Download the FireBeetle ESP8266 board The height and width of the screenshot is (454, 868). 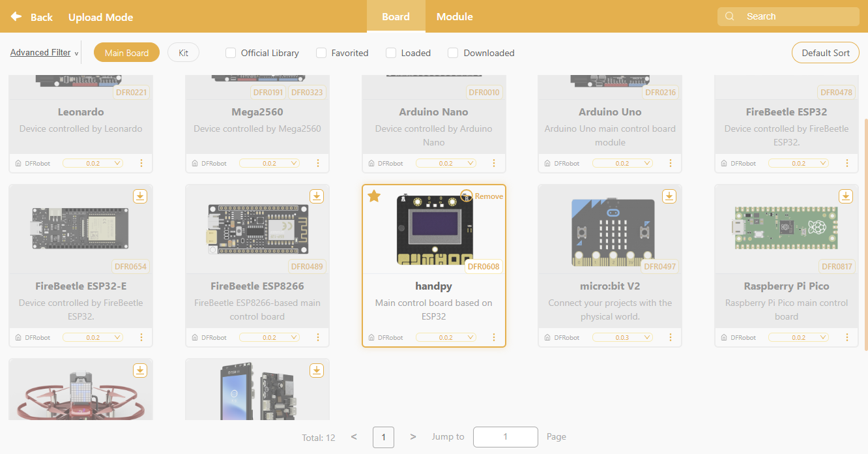point(316,196)
